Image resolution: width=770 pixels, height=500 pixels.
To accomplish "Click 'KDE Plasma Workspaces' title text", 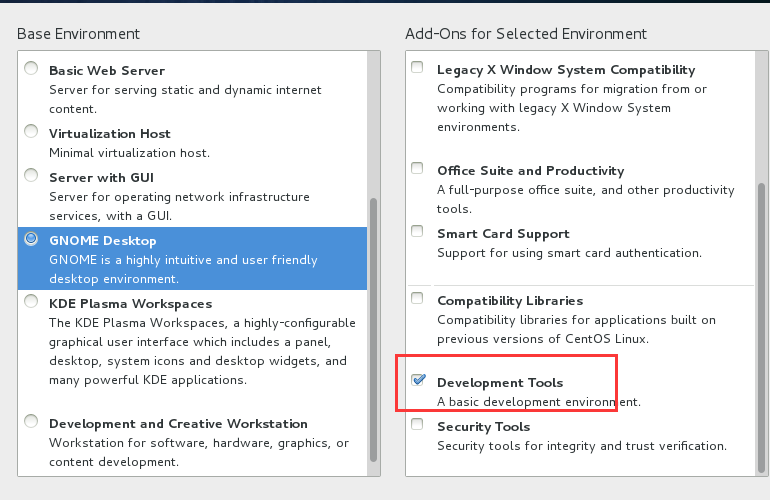I will tap(131, 304).
